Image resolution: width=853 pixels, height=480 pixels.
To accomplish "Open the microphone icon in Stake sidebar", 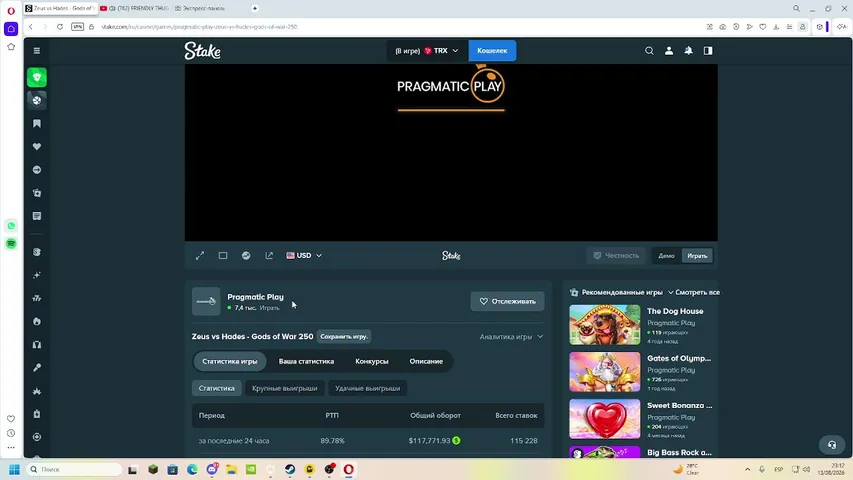I will [37, 368].
